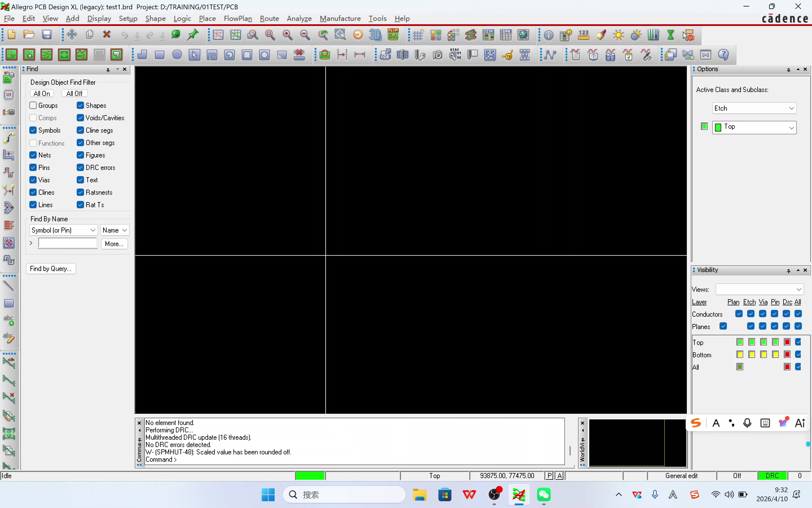Click the CM constraint manager icon

(488, 35)
